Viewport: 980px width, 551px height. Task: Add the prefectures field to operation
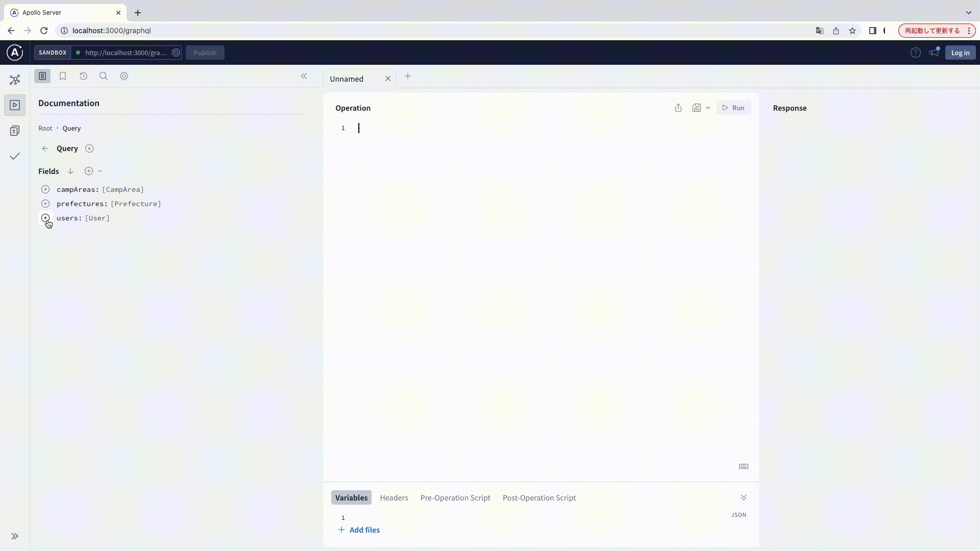pos(45,204)
